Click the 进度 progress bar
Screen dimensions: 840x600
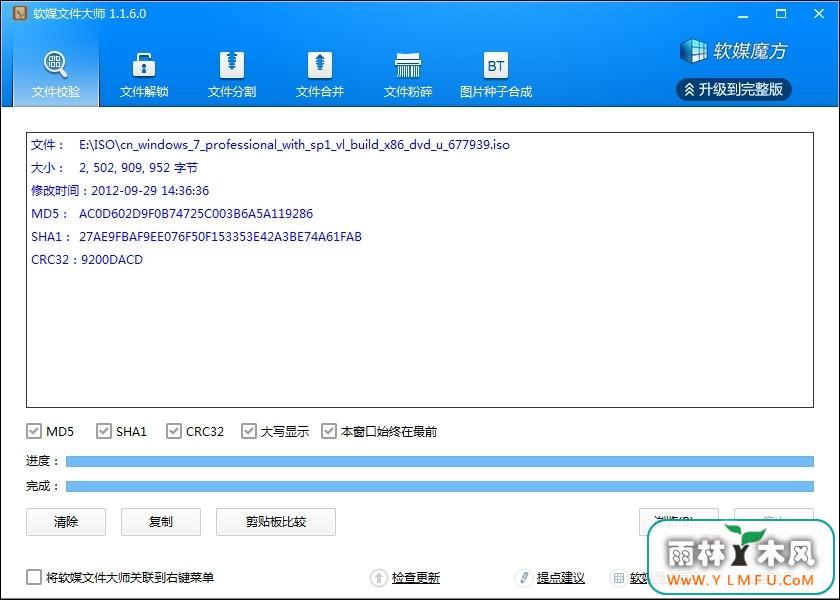(x=440, y=461)
